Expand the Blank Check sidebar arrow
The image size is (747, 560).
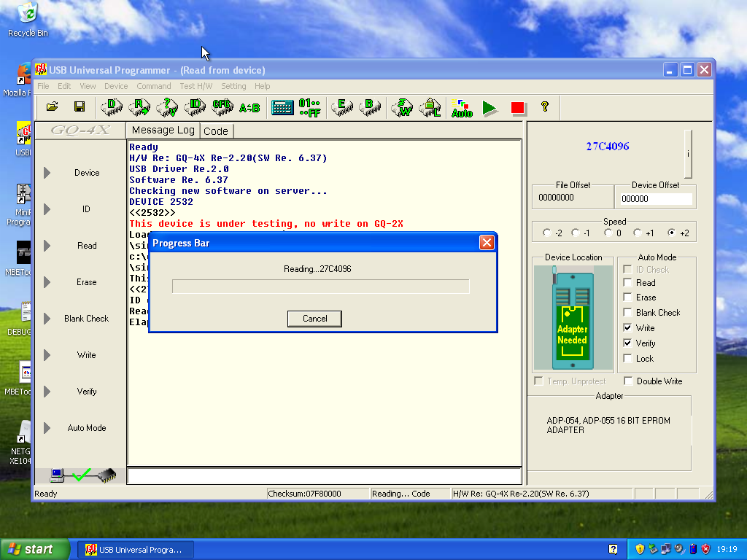click(47, 319)
